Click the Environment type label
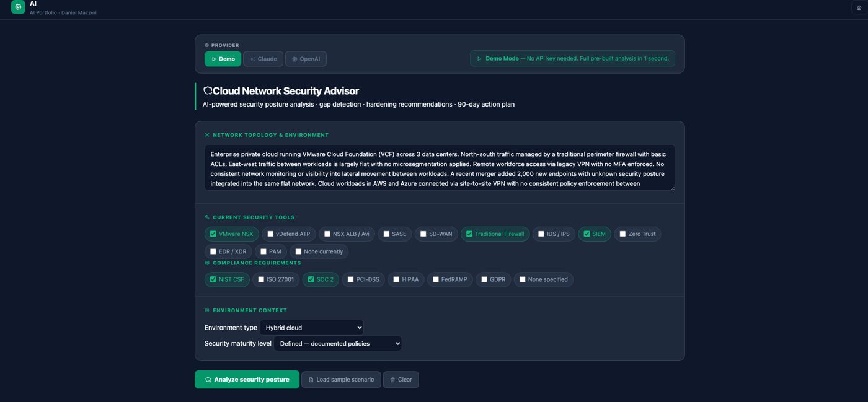This screenshot has width=868, height=402. click(x=231, y=328)
